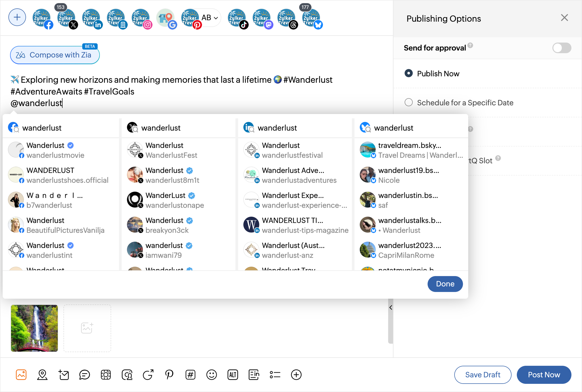582x392 pixels.
Task: Choose wanderlustfestival from LinkedIn suggestions
Action: pos(292,150)
